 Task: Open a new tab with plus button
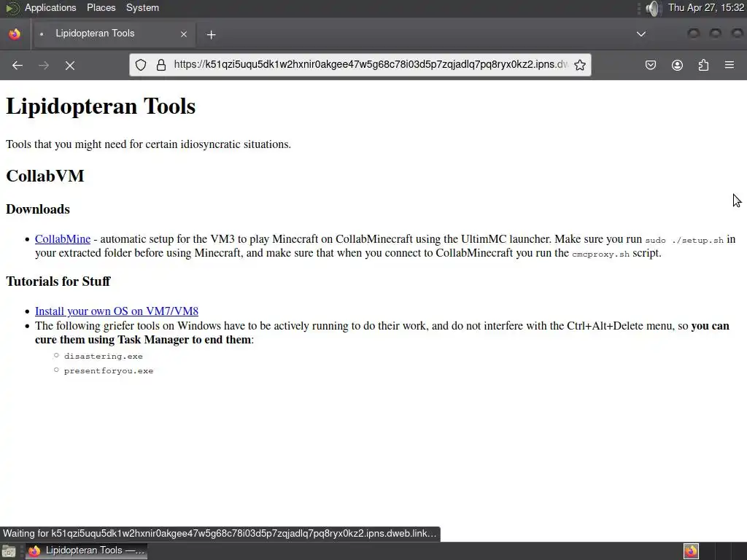pyautogui.click(x=211, y=34)
